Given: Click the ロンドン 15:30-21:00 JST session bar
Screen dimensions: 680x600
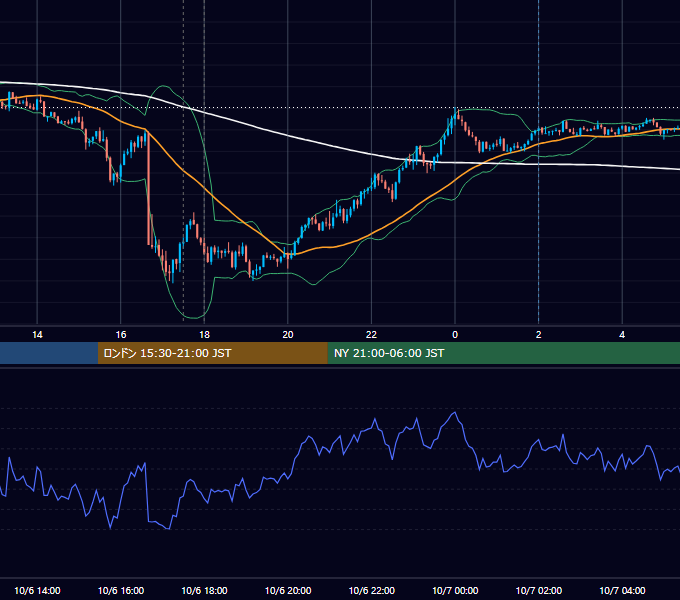Looking at the screenshot, I should click(x=212, y=353).
